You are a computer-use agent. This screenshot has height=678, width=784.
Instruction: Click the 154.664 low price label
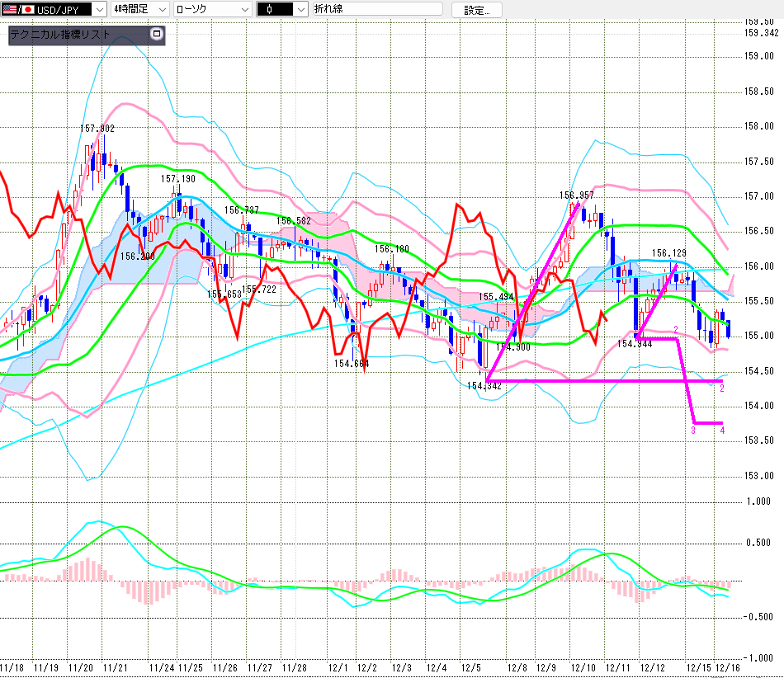coord(351,363)
